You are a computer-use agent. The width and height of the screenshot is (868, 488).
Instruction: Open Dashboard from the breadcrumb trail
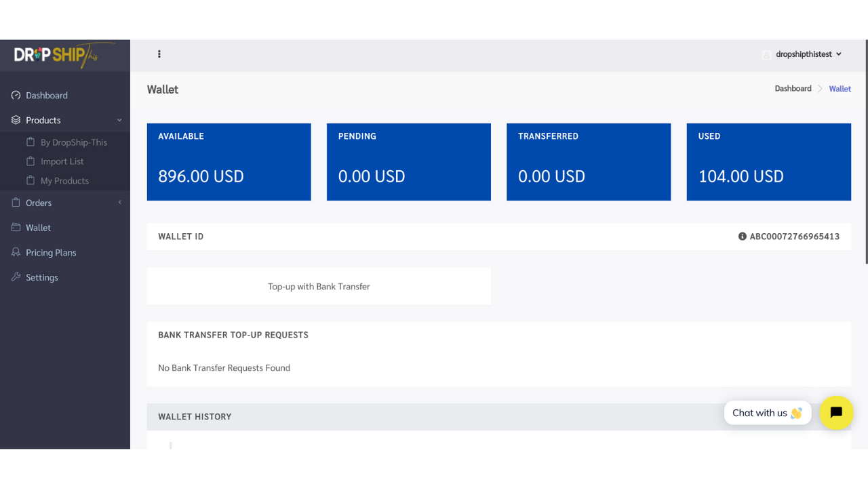pyautogui.click(x=793, y=88)
